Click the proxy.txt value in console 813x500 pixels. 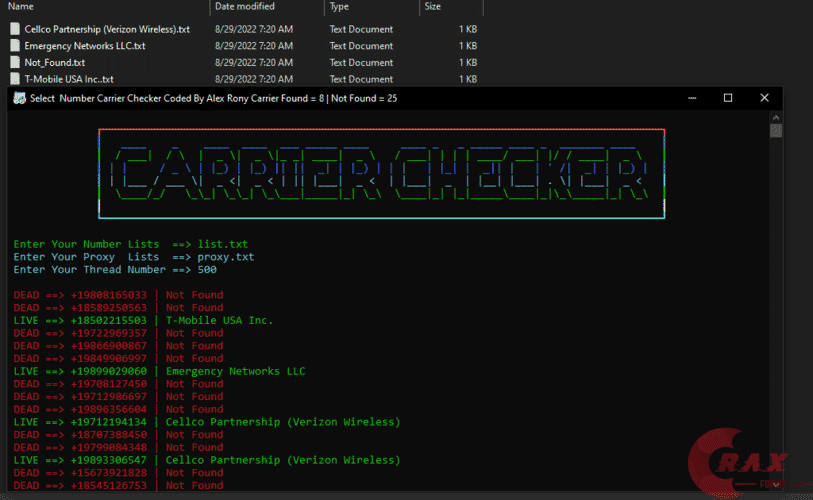pyautogui.click(x=226, y=257)
